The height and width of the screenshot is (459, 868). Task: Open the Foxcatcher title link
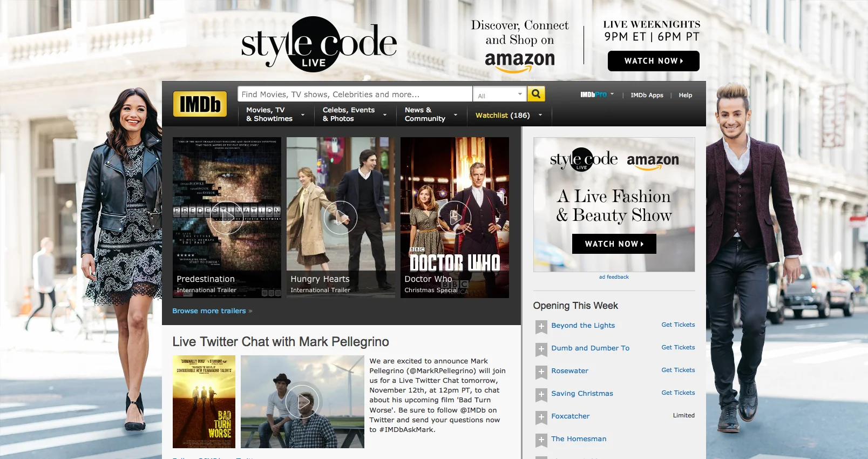click(571, 416)
